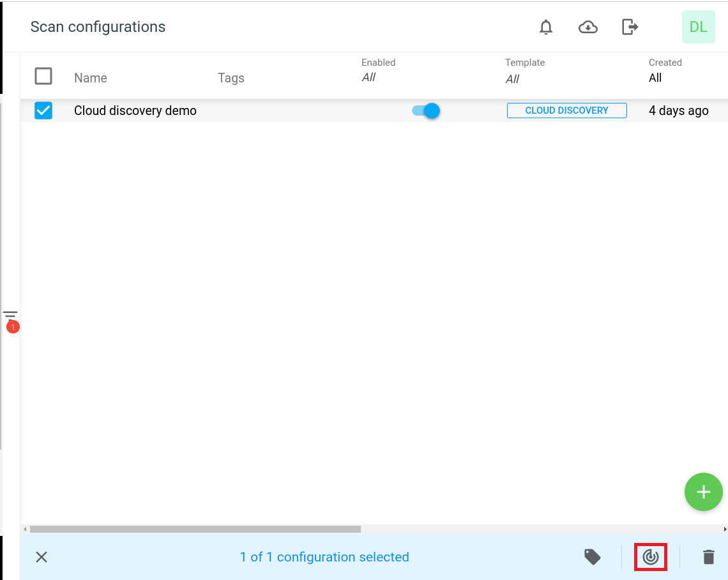Click the CLOUD DISCOVERY template badge
Image resolution: width=728 pixels, height=580 pixels.
pyautogui.click(x=566, y=111)
